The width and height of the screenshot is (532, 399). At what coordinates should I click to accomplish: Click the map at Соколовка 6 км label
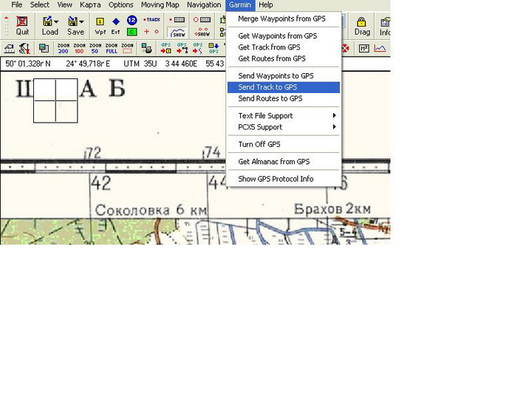pos(151,210)
